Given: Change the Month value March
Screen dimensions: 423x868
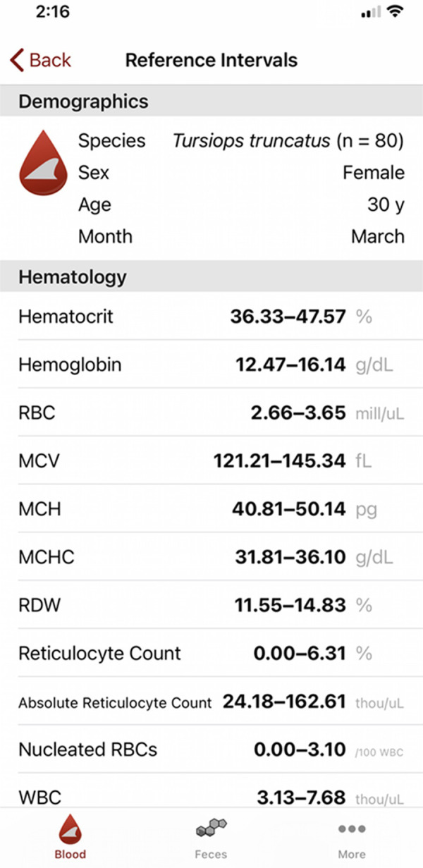Looking at the screenshot, I should click(x=378, y=236).
